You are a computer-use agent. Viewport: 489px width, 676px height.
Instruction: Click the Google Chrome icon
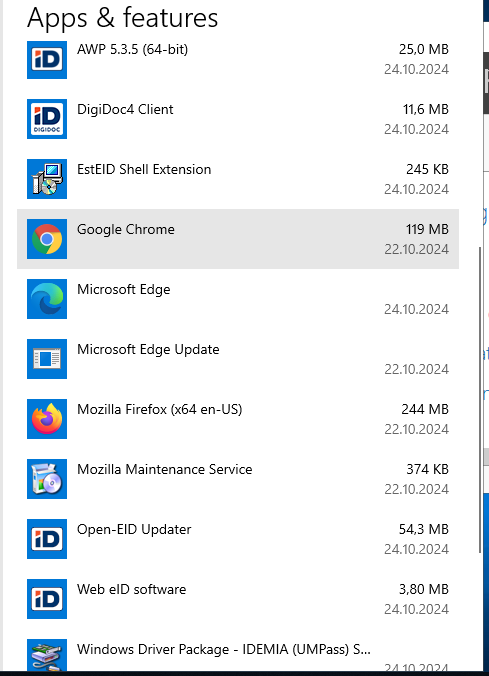(47, 239)
